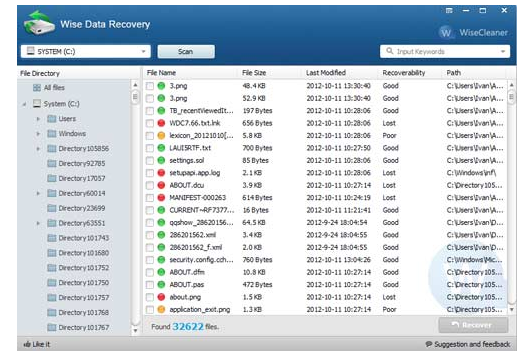Click the feedback speech bubble icon
The image size is (524, 364).
[428, 344]
